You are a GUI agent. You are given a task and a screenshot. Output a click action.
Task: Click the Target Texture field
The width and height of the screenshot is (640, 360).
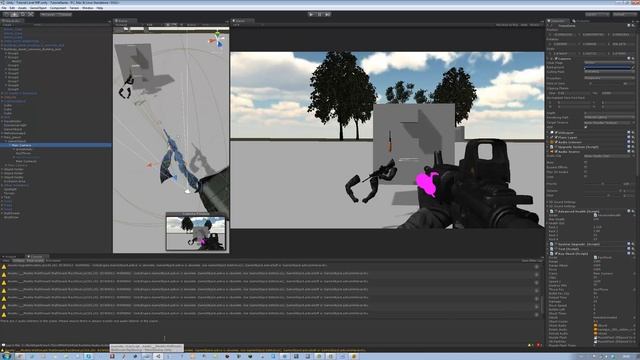[x=609, y=122]
